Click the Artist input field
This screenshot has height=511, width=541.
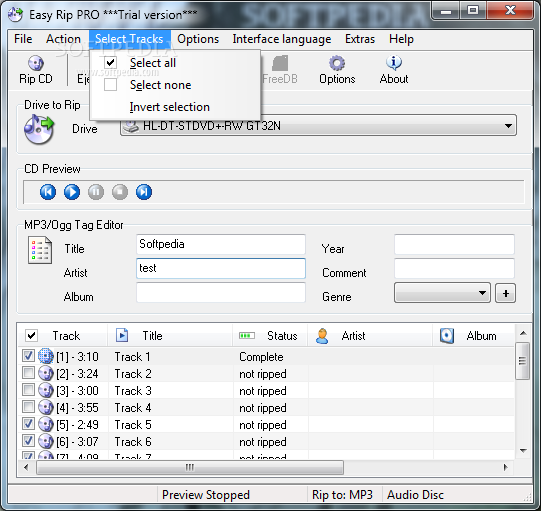coord(221,268)
